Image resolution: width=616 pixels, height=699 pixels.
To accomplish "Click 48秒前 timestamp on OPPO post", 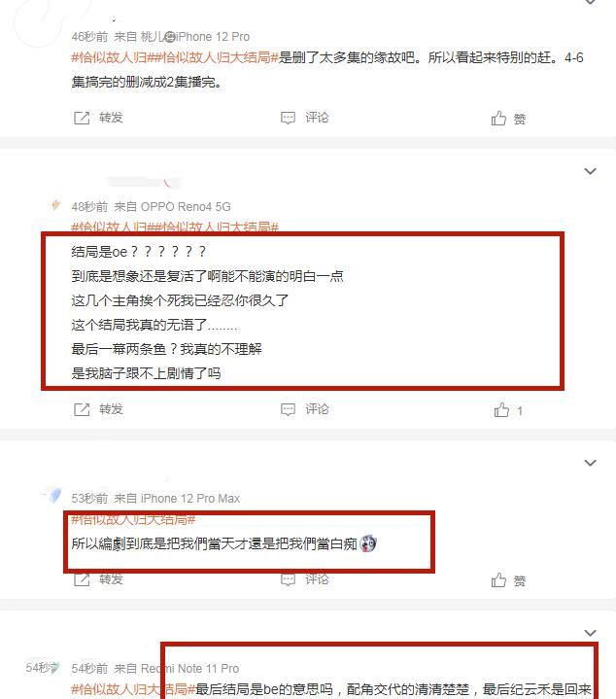I will click(x=89, y=207).
